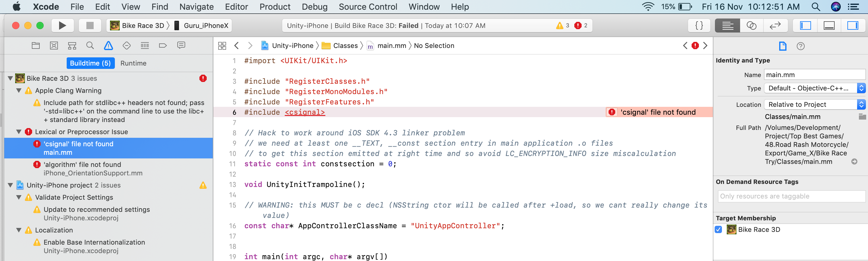868x261 pixels.
Task: Click the toolbar error count badge
Action: click(581, 25)
